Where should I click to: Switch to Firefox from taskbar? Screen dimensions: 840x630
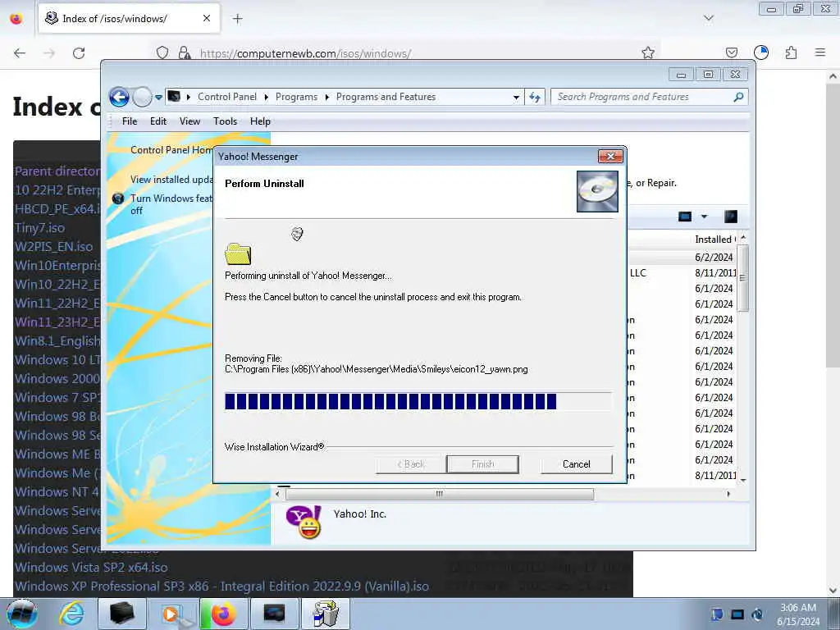223,614
